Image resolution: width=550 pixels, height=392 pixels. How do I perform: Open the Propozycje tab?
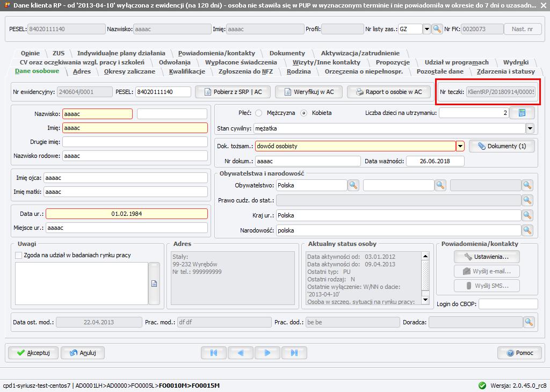pyautogui.click(x=393, y=62)
